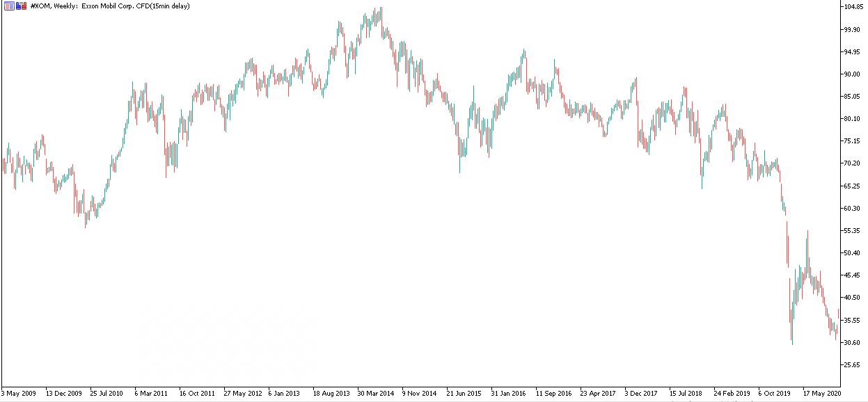This screenshot has height=402, width=868.
Task: Select the 30 Mar 2014 date label
Action: (x=375, y=393)
